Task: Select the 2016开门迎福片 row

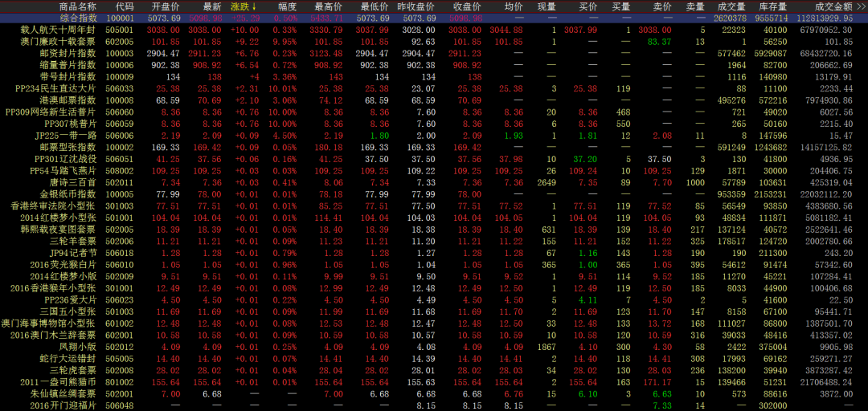Action: pos(434,405)
